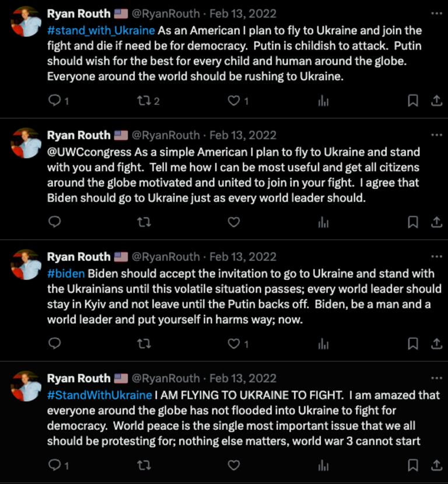This screenshot has width=448, height=484.
Task: Open the #StandWithUkraine hashtag
Action: 99,395
